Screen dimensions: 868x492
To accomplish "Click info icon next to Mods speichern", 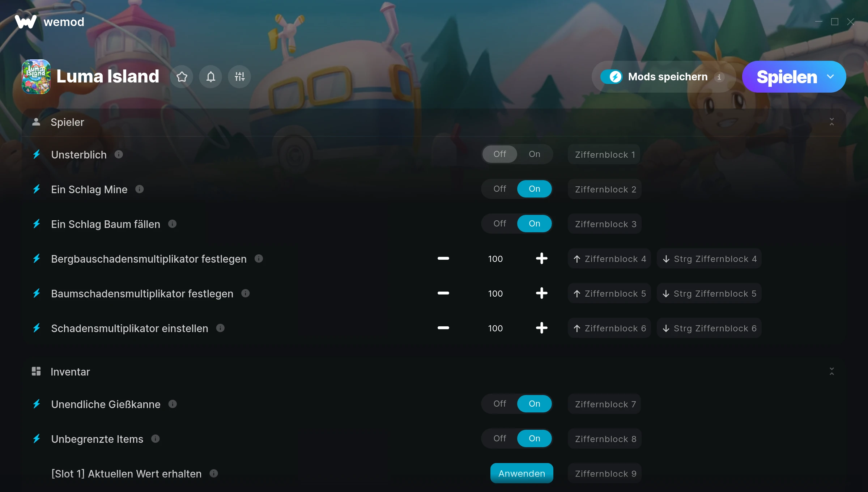I will 719,77.
